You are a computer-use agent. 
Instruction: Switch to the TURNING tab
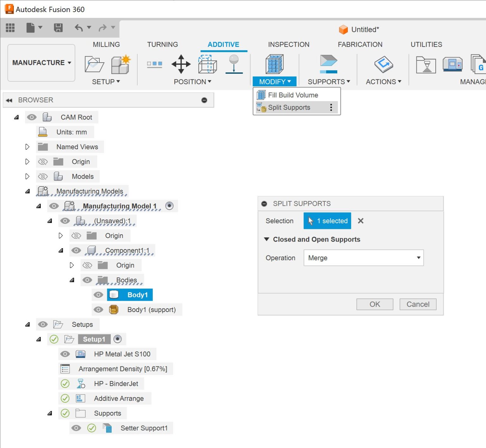162,44
